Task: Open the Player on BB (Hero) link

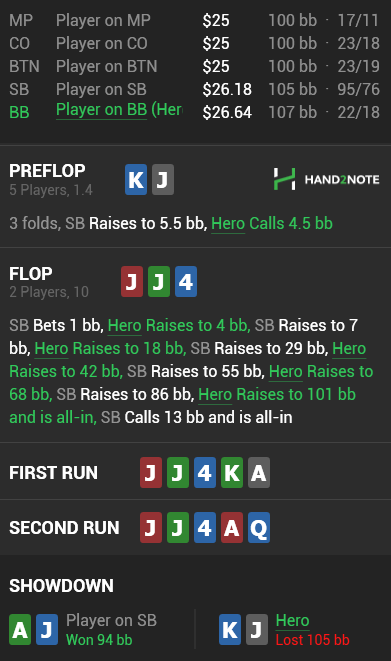Action: click(119, 110)
